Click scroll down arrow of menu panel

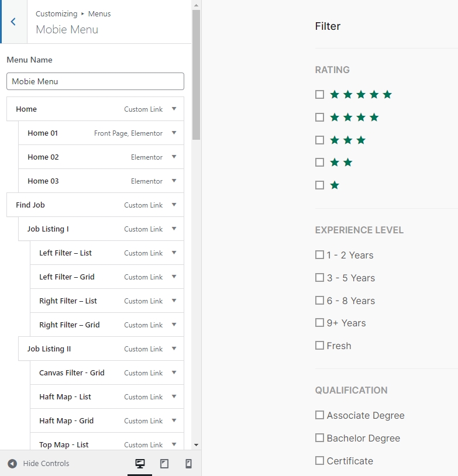click(196, 445)
